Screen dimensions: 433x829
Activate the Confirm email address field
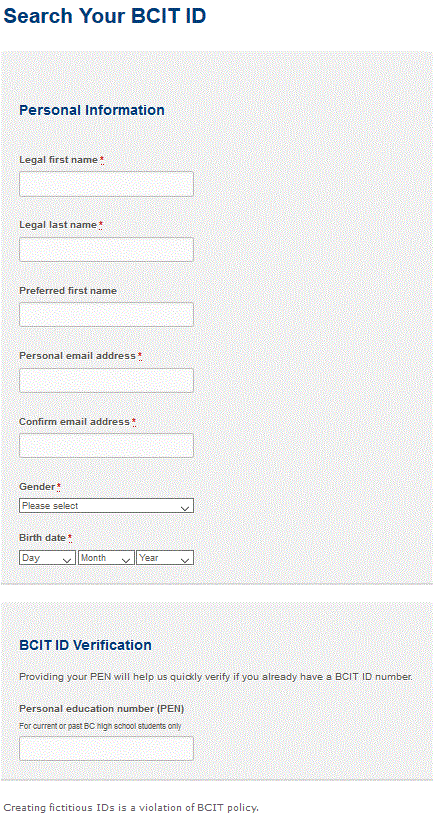coord(106,446)
